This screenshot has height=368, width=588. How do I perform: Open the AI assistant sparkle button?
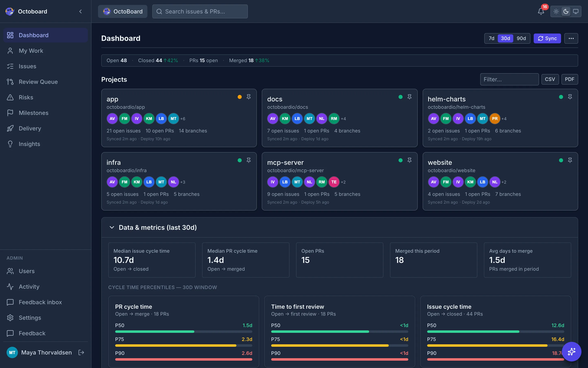(x=571, y=351)
